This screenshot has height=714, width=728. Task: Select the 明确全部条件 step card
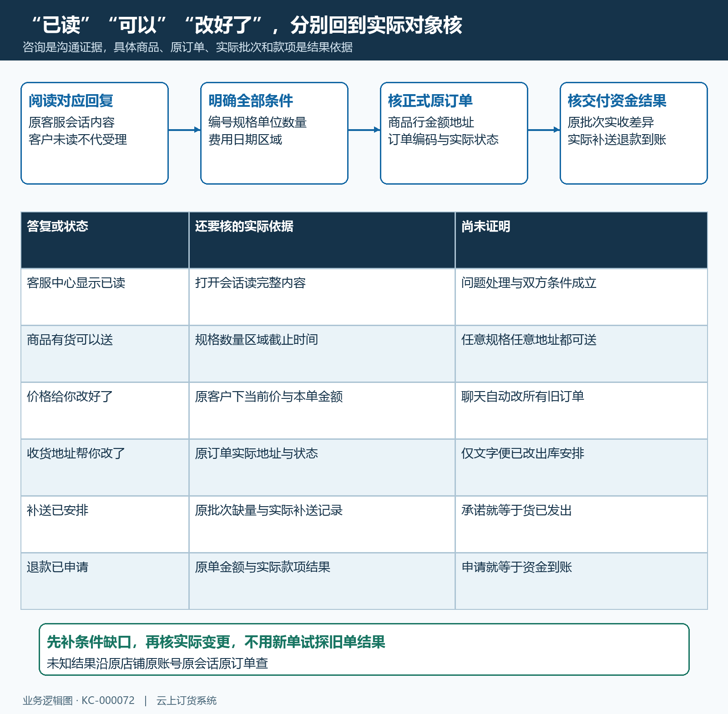pos(274,133)
